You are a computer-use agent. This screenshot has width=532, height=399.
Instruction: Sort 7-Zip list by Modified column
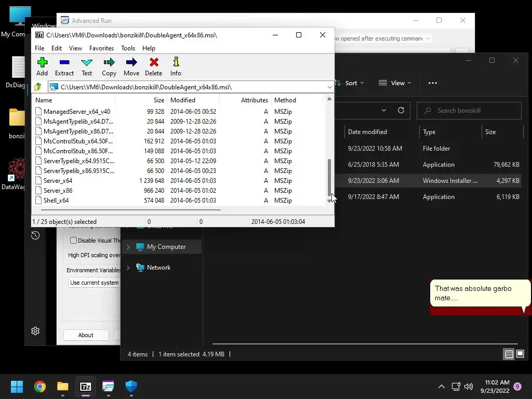[193, 100]
